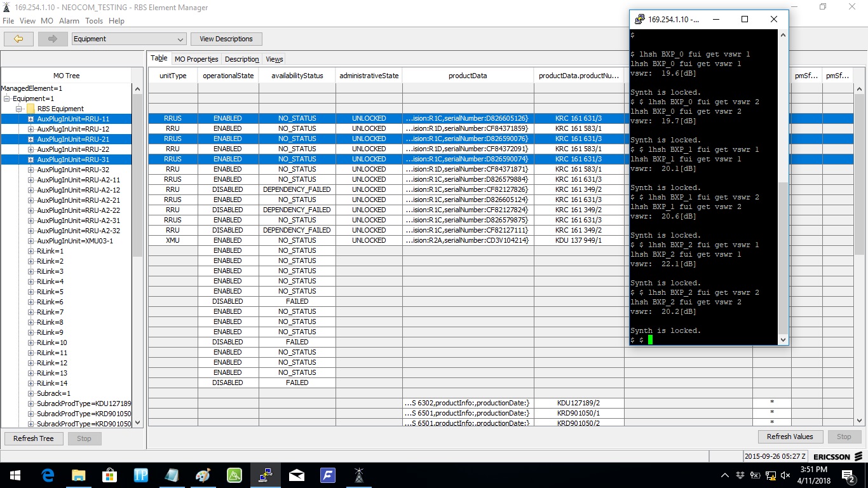Switch to PuTTY in the taskbar
868x488 pixels.
click(x=265, y=475)
